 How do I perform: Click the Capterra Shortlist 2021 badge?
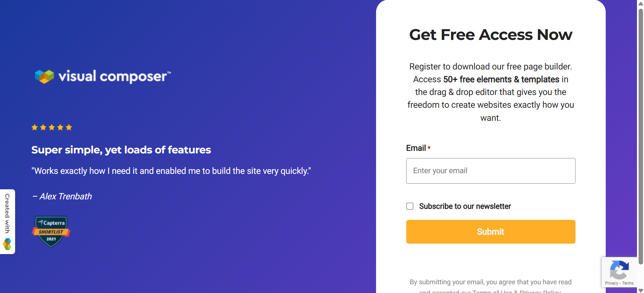[51, 231]
